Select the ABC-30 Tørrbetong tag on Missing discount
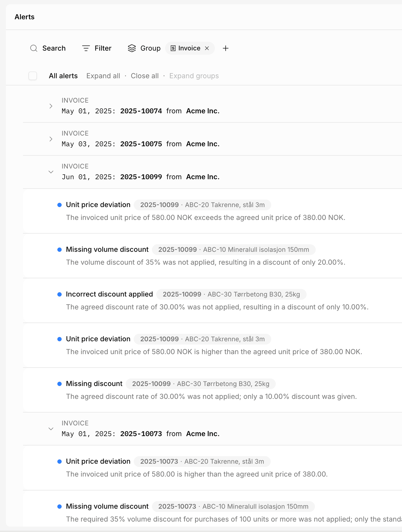Screen dimensions: 402x532 pyautogui.click(x=200, y=384)
